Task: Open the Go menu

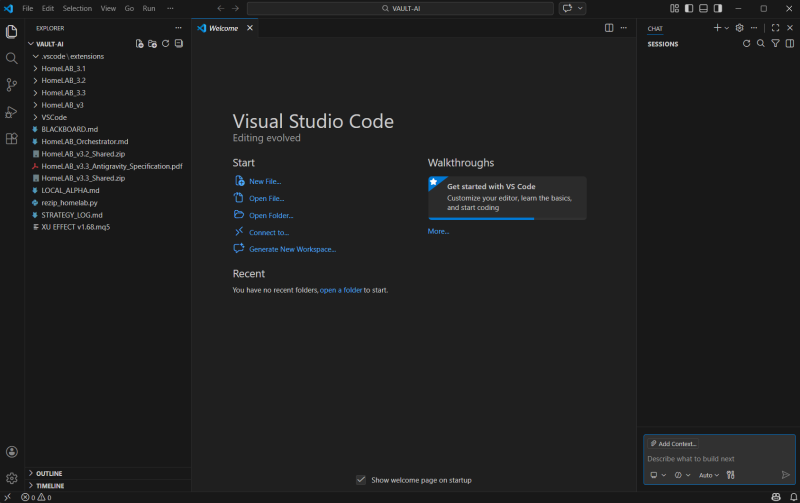Action: (x=129, y=8)
